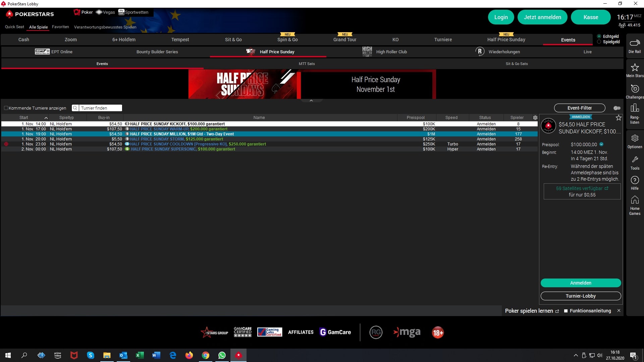Screen dimensions: 644x362
Task: Sort tournaments by Start column arrow
Action: click(46, 118)
